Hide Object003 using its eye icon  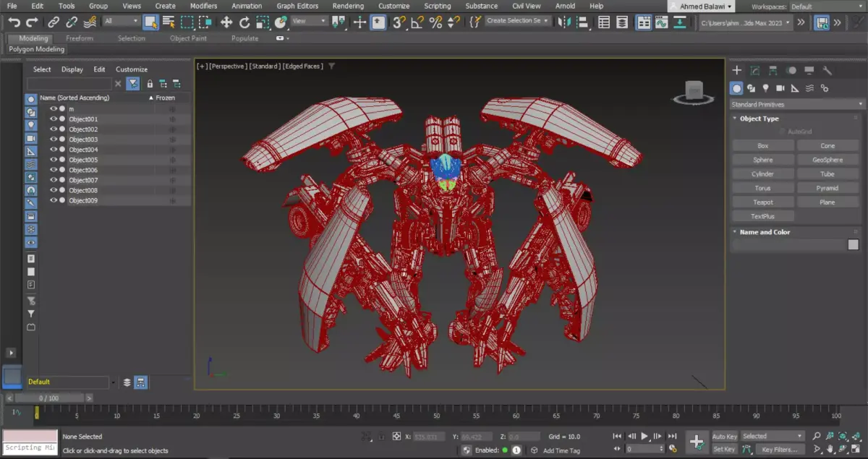pyautogui.click(x=54, y=140)
